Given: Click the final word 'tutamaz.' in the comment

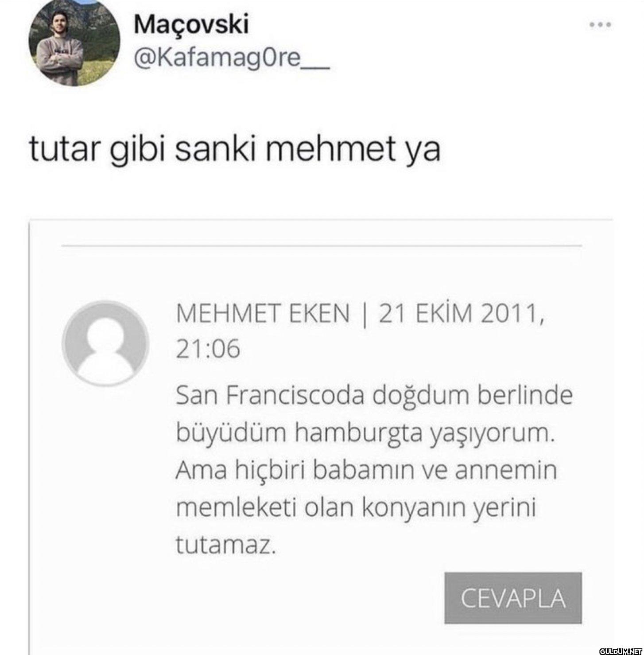Looking at the screenshot, I should (226, 545).
